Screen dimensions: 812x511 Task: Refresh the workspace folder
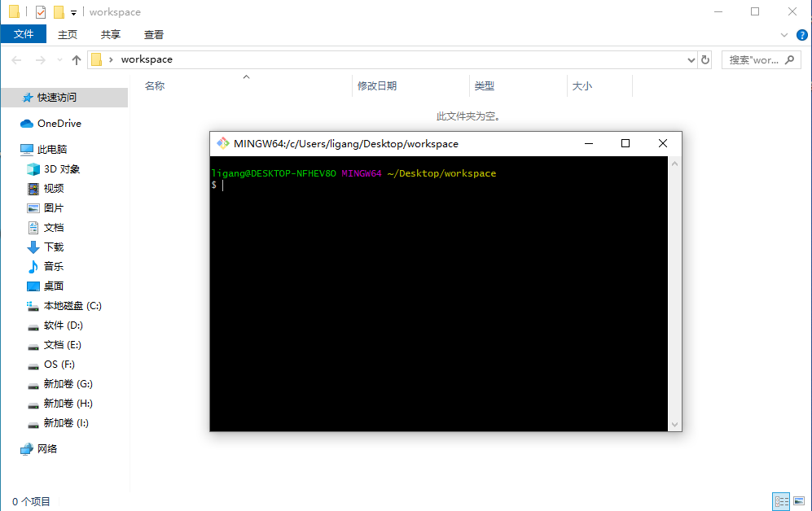[705, 60]
